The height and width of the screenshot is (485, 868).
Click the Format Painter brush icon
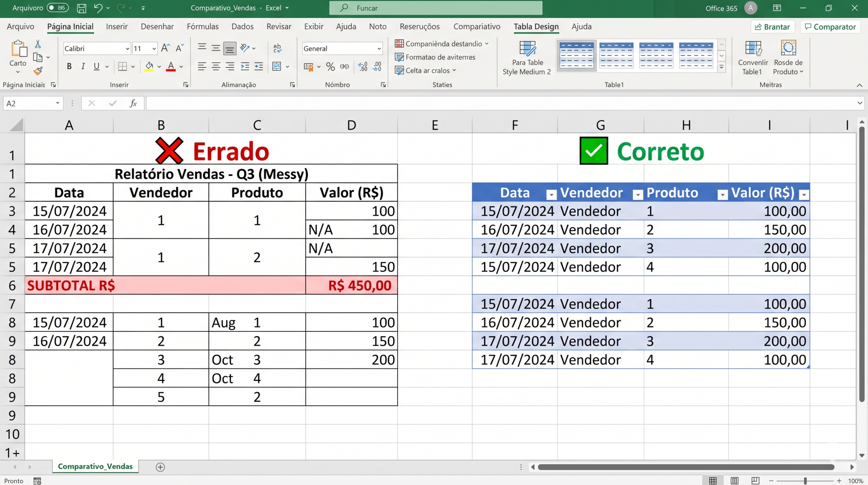click(x=38, y=71)
